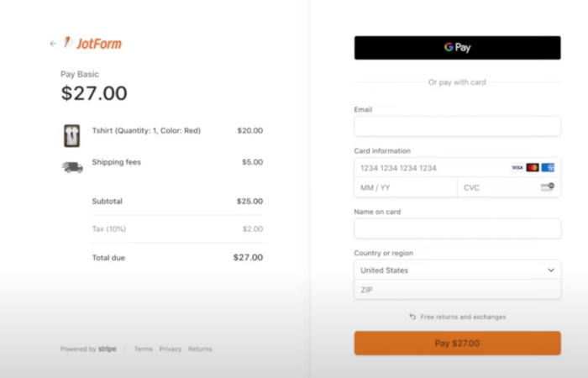The image size is (588, 378).
Task: Click the JotForm logo
Action: click(93, 44)
